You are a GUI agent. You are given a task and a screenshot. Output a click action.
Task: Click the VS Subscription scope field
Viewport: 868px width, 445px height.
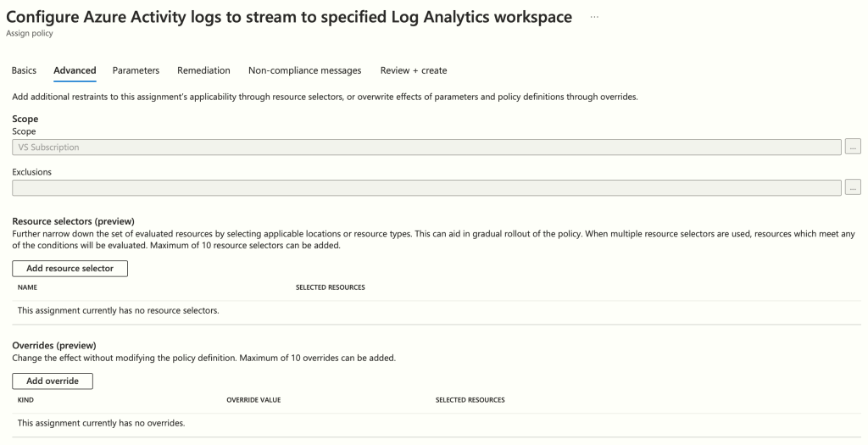click(426, 147)
